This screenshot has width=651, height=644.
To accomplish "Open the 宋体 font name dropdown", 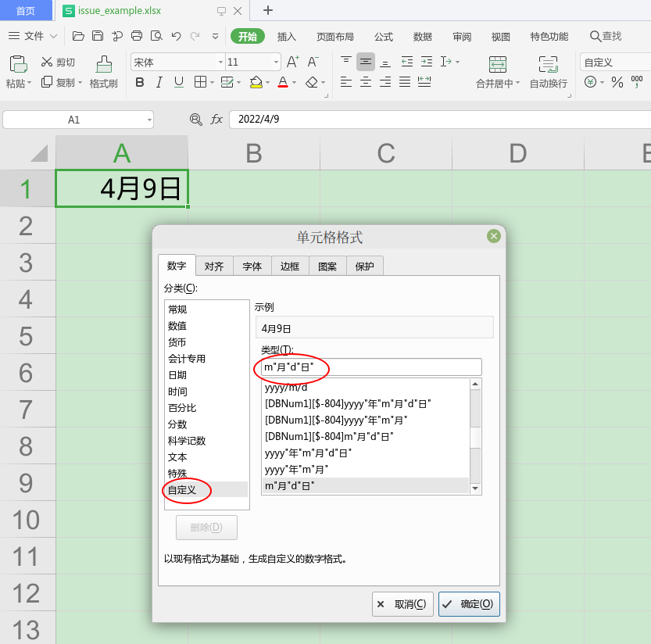I will tap(220, 63).
